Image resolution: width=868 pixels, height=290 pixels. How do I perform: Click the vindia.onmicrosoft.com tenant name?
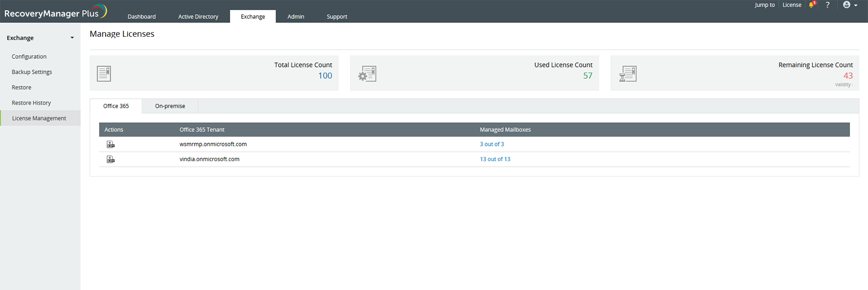tap(209, 159)
